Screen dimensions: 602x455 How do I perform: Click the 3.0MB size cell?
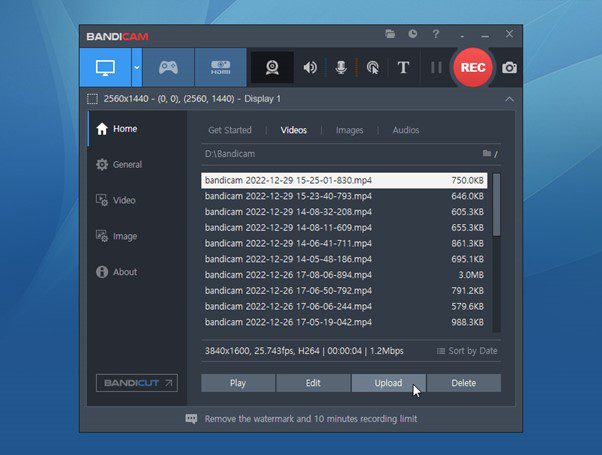(471, 275)
